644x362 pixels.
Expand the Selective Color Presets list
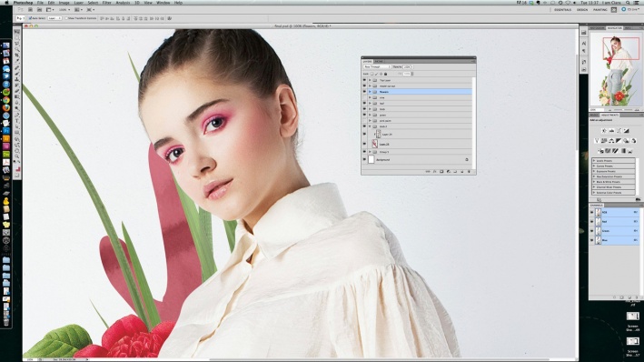pyautogui.click(x=594, y=193)
